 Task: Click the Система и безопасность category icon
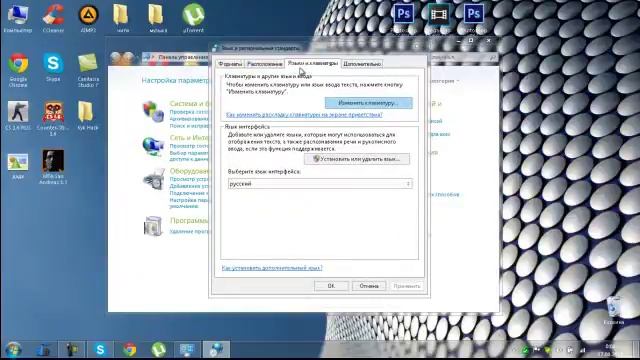(153, 111)
